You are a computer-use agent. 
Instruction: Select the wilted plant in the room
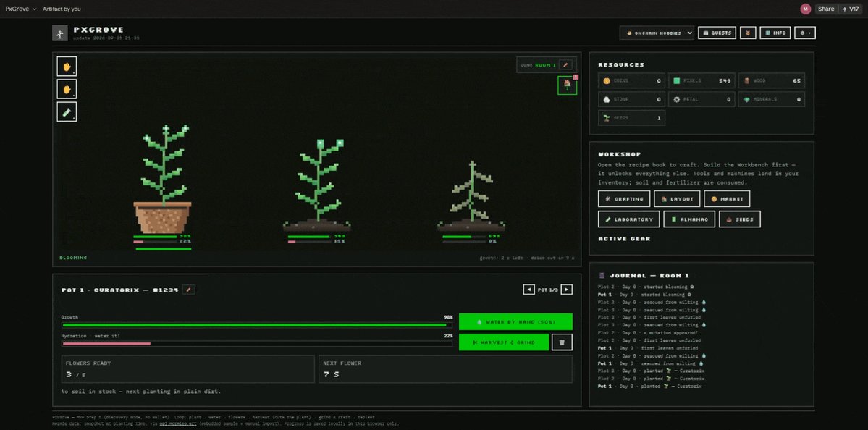tap(471, 196)
